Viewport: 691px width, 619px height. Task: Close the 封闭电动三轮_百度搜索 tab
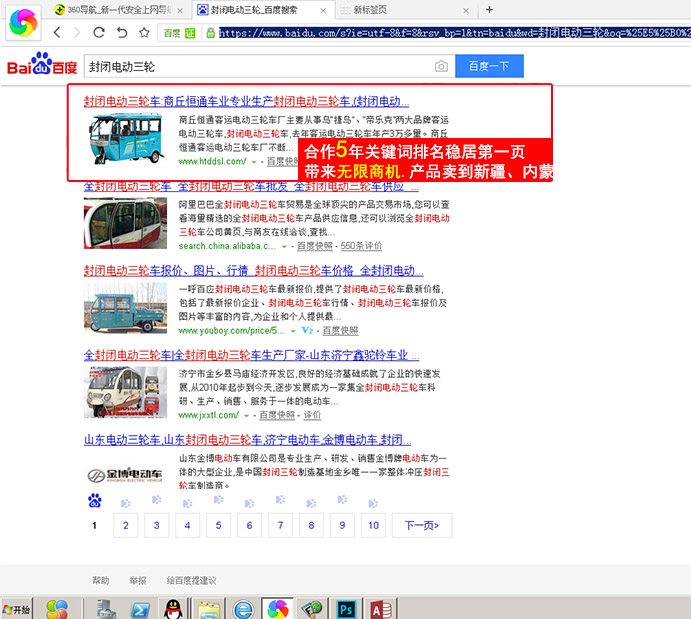point(323,11)
